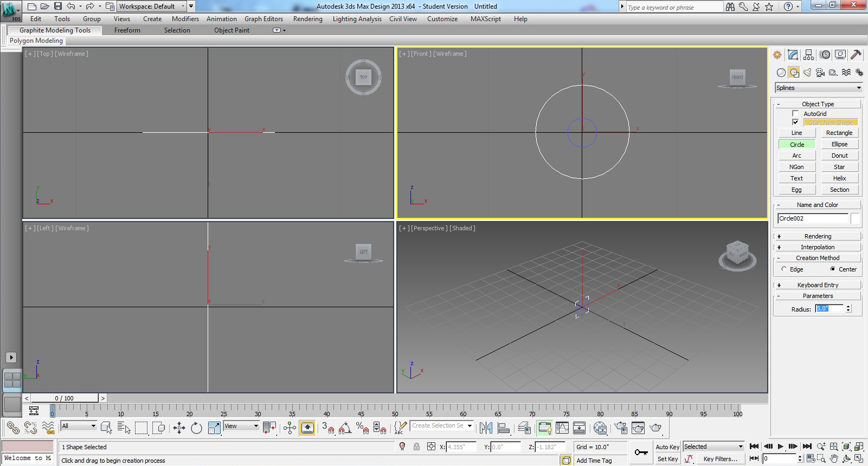Image resolution: width=868 pixels, height=466 pixels.
Task: Select the Center creation method
Action: (x=833, y=269)
